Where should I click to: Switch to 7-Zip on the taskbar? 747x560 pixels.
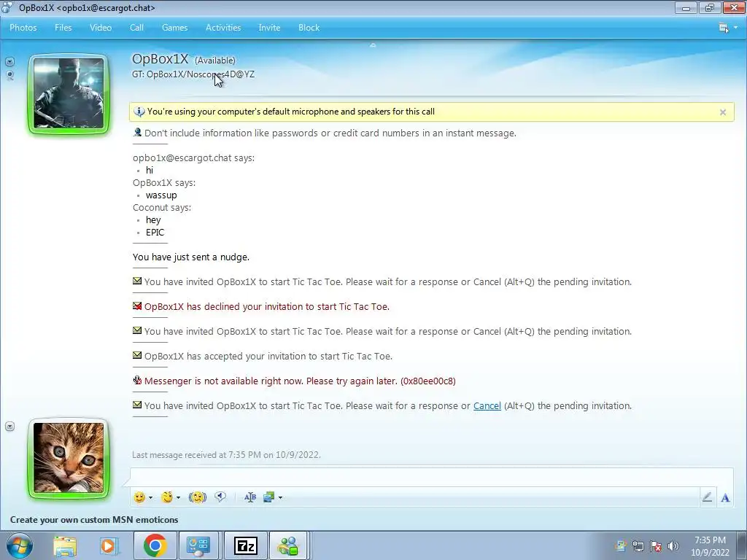(x=246, y=545)
